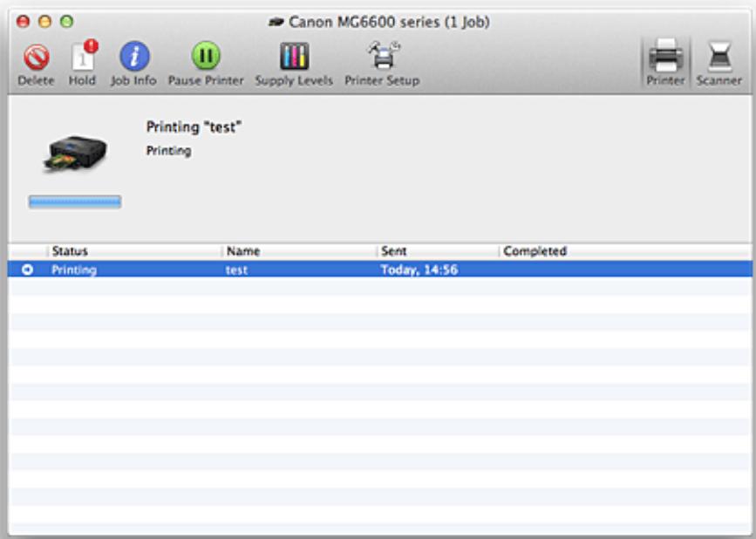Click the round icon beside Printing status
This screenshot has width=756, height=539.
[x=28, y=269]
